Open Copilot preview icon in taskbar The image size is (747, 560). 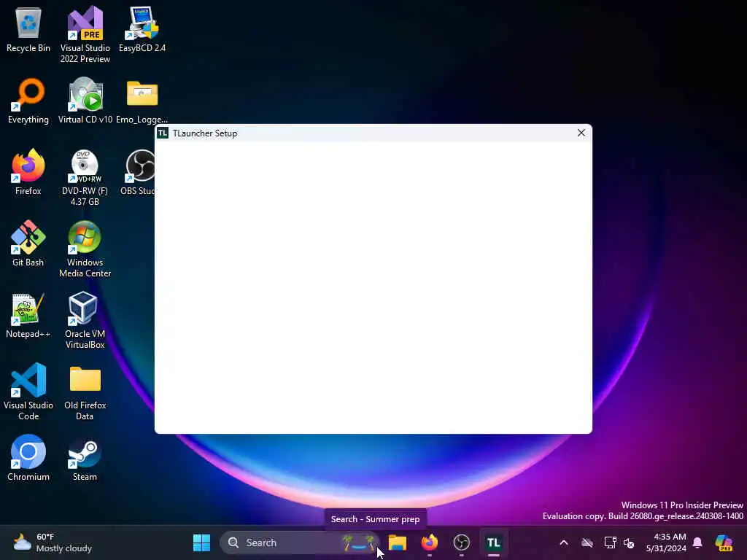tap(724, 542)
